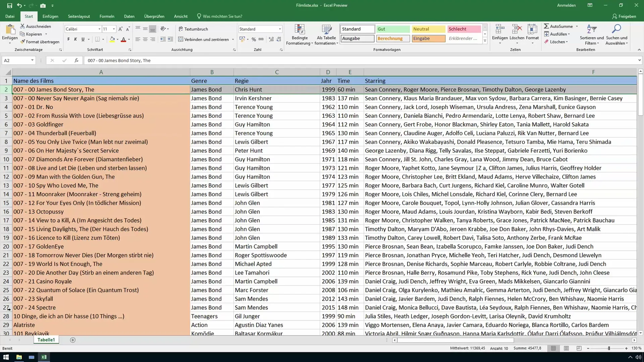
Task: Apply the Gut cell style
Action: [393, 29]
